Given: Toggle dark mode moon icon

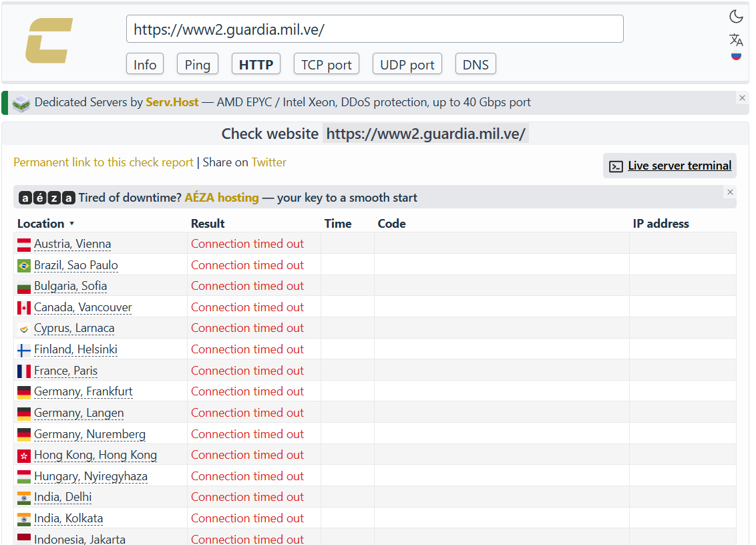Looking at the screenshot, I should point(736,17).
